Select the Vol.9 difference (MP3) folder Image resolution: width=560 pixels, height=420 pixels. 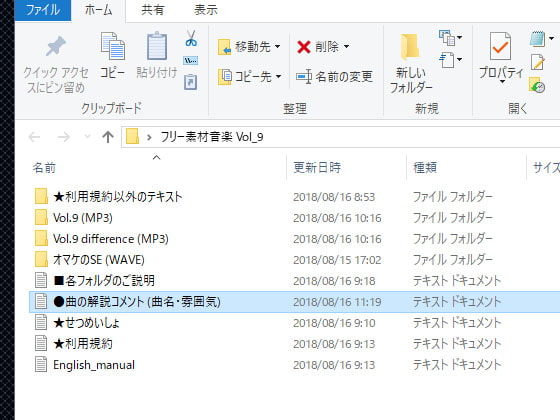point(111,239)
